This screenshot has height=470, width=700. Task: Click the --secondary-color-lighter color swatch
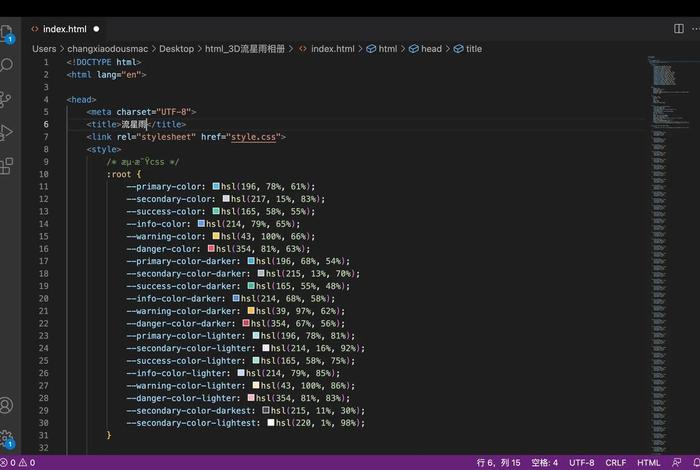[266, 348]
